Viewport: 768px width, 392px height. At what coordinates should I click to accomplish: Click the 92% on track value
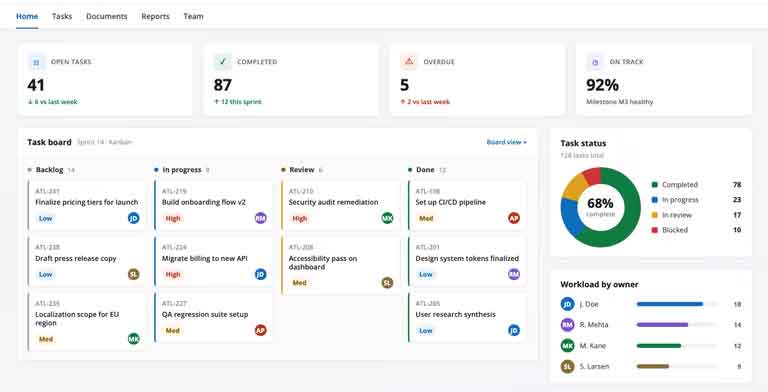click(602, 85)
